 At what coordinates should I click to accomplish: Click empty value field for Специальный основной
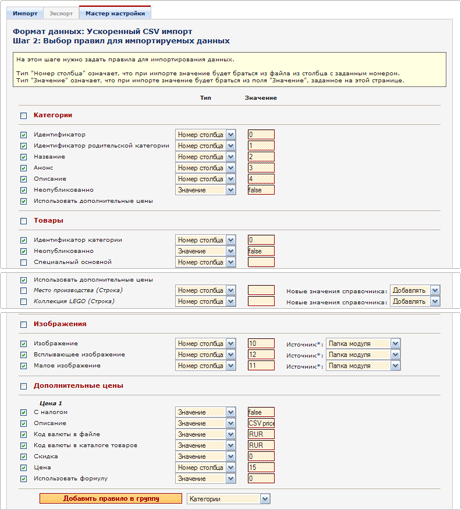point(261,262)
